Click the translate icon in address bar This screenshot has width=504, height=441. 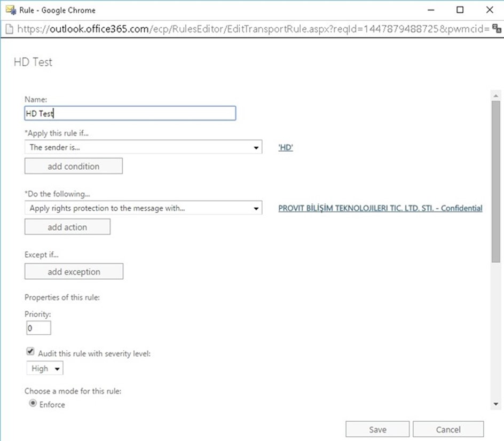[497, 29]
